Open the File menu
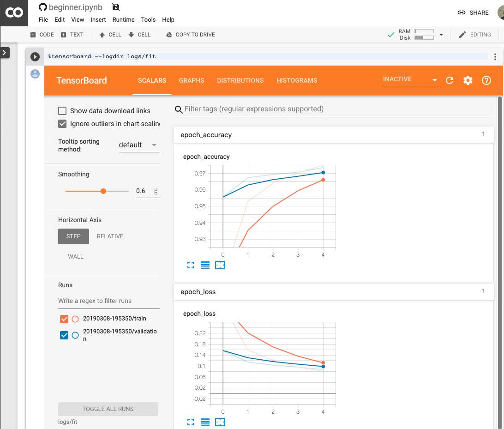This screenshot has height=429, width=504. (43, 19)
